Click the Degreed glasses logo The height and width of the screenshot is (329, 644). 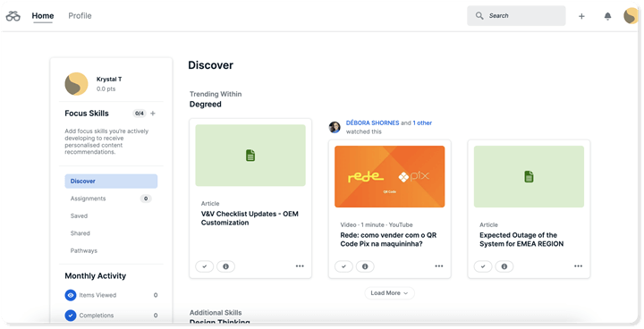click(x=13, y=16)
